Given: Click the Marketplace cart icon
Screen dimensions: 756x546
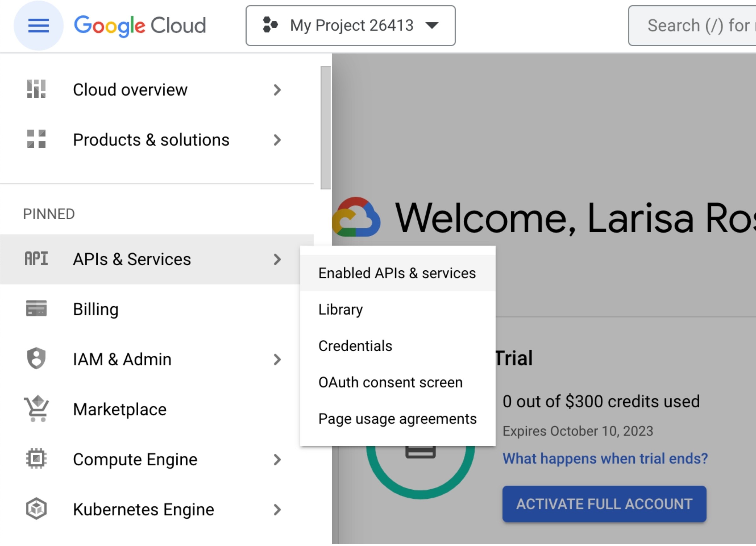Looking at the screenshot, I should pos(36,409).
